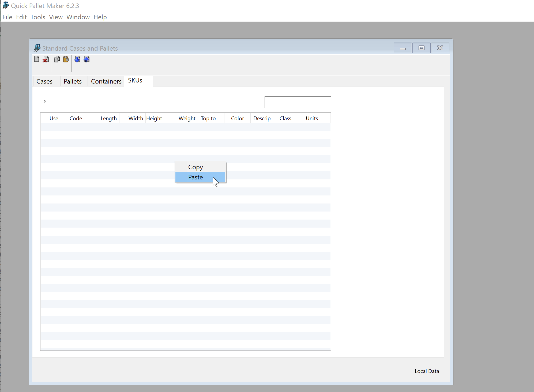Toggle the Containers tab view
This screenshot has width=534, height=392.
(x=106, y=81)
